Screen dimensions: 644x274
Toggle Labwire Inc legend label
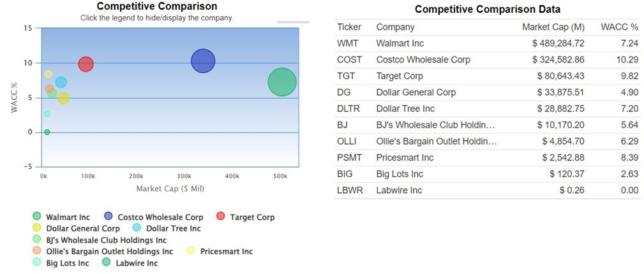[x=137, y=263]
